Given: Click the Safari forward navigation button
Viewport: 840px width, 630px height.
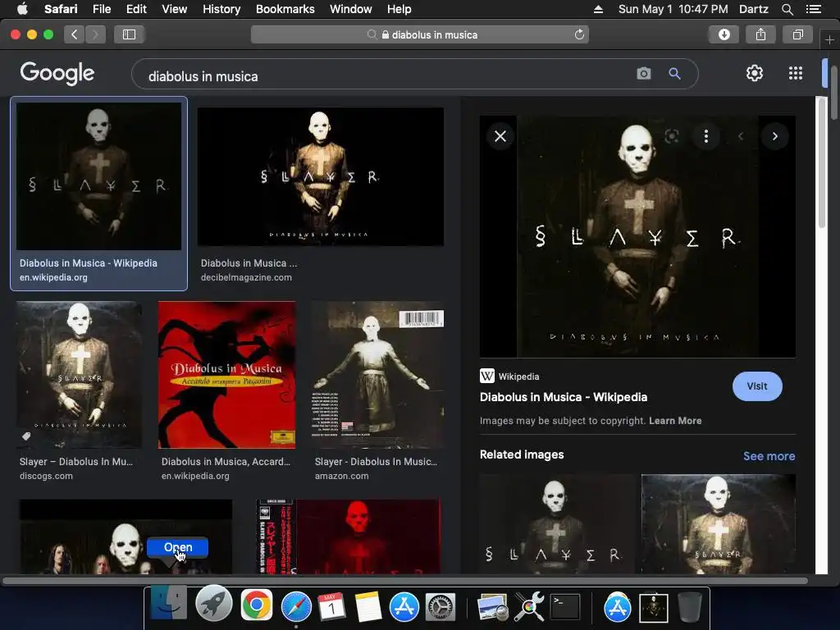Looking at the screenshot, I should [x=95, y=34].
